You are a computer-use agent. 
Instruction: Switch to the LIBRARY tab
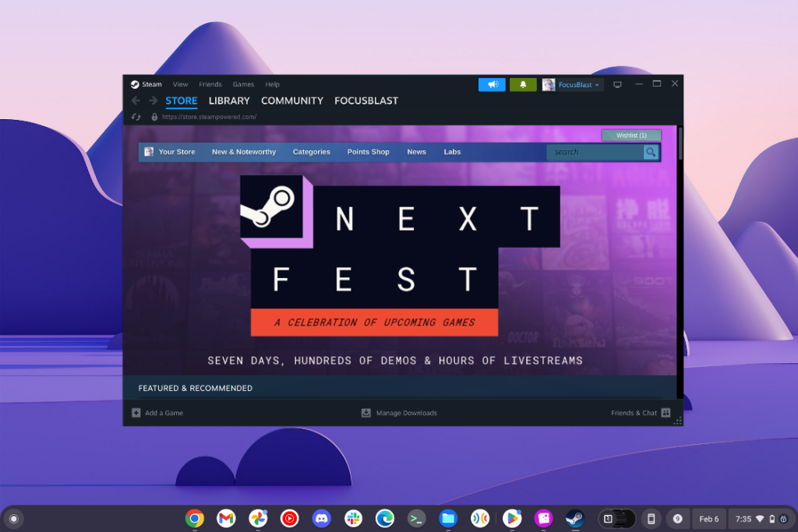point(229,100)
